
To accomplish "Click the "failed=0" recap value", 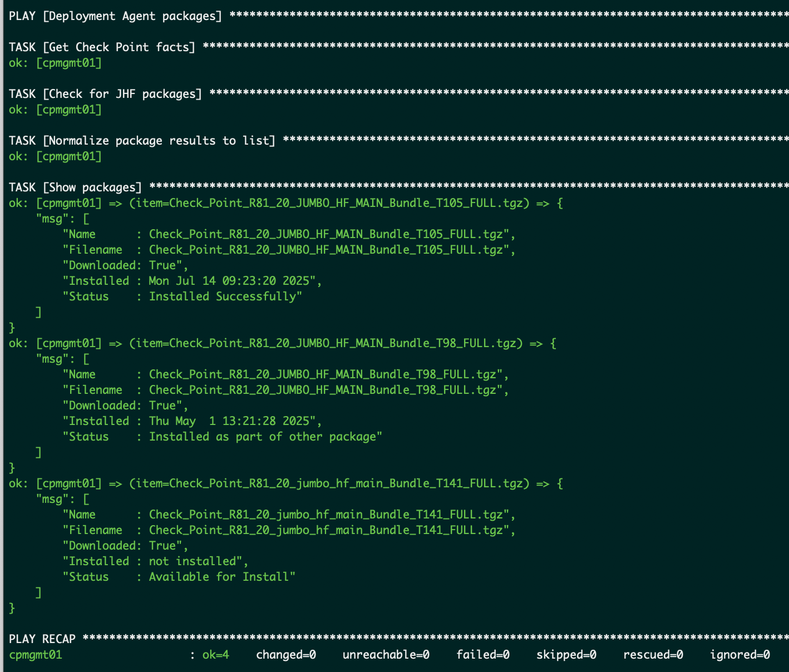I will (x=483, y=655).
